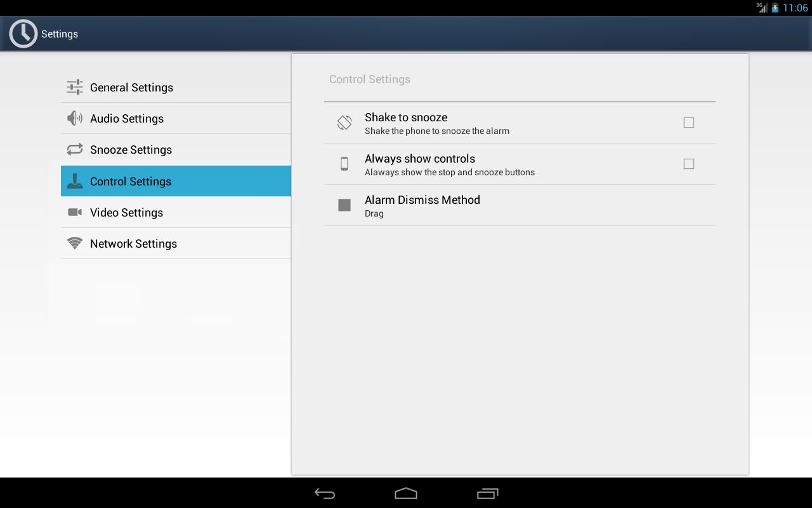812x508 pixels.
Task: Click the 'Always show controls' label
Action: tap(420, 159)
